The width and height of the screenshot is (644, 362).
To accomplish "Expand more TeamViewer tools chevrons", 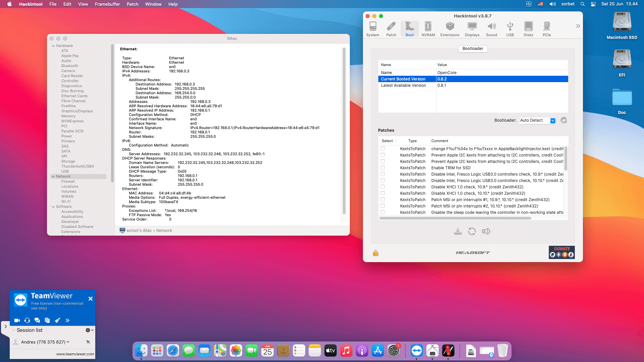I will click(67, 320).
